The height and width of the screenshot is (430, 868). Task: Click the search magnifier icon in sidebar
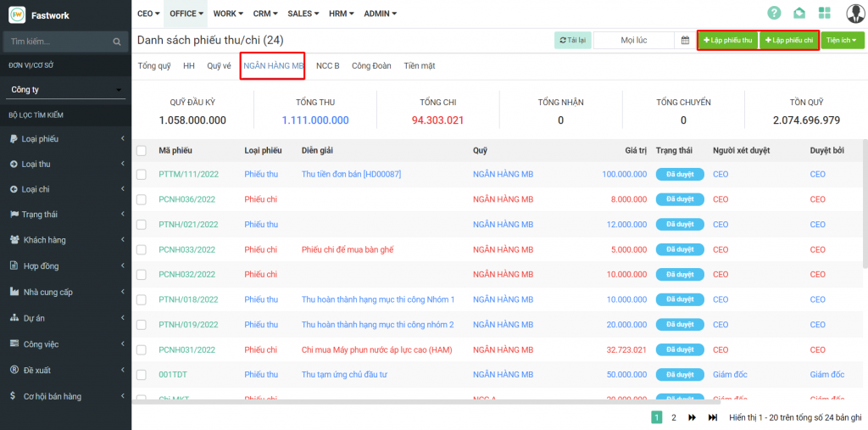tap(117, 41)
